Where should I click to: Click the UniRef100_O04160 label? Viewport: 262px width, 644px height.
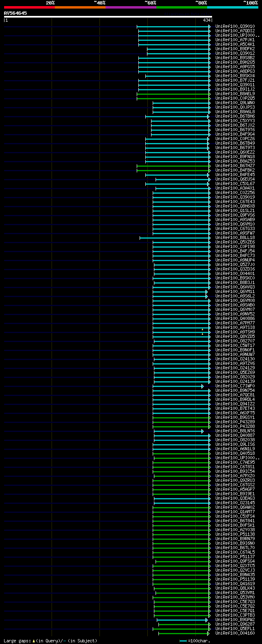pos(235,633)
